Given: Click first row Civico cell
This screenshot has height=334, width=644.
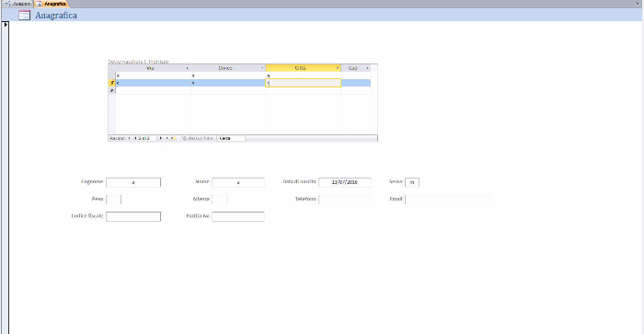Looking at the screenshot, I should pyautogui.click(x=228, y=75).
